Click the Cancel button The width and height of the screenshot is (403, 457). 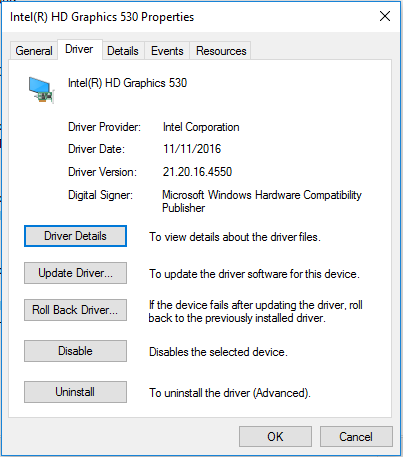point(356,437)
